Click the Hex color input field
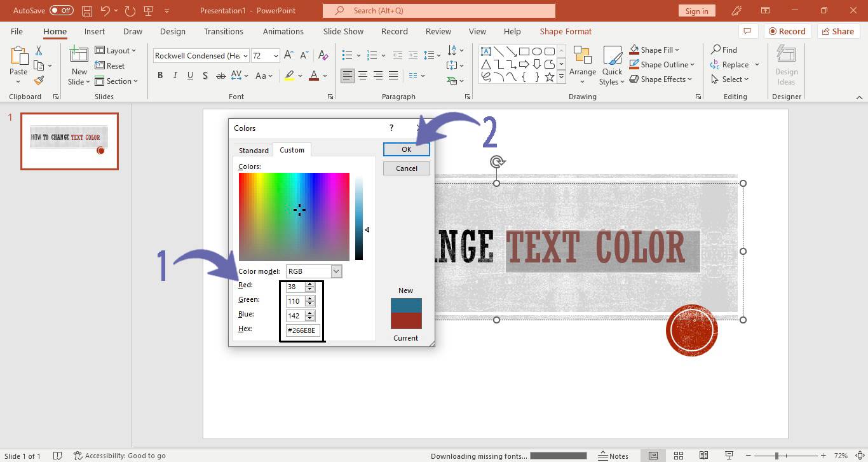Screen dimensions: 868x462 click(302, 330)
